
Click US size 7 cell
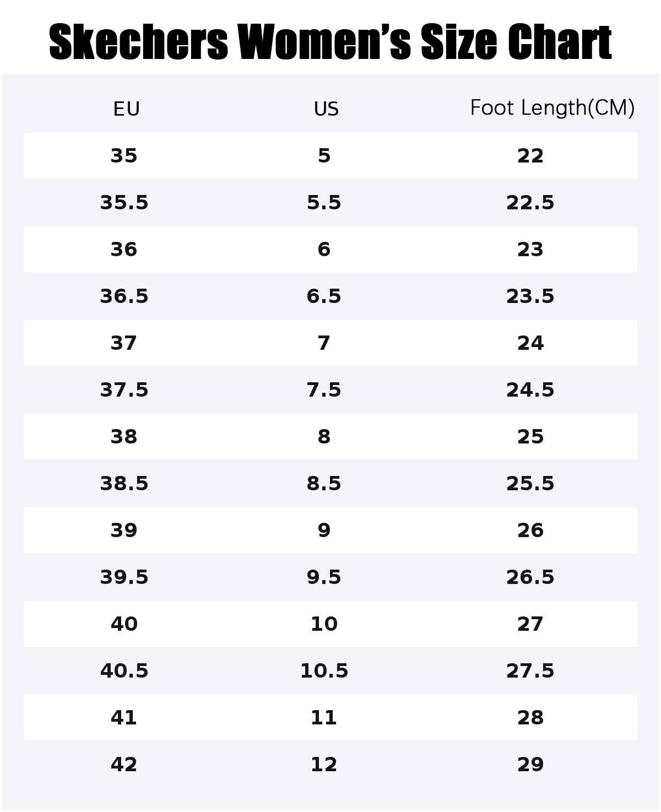pyautogui.click(x=324, y=343)
